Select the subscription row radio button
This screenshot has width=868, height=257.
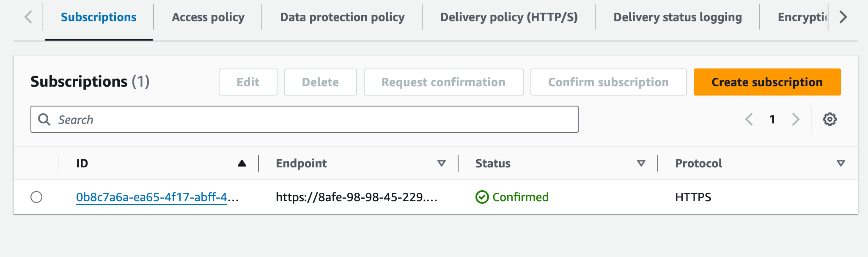pos(36,197)
